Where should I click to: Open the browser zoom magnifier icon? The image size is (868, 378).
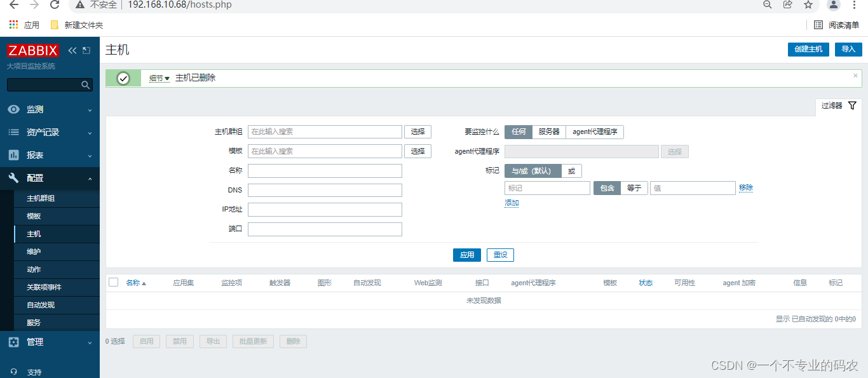(767, 4)
